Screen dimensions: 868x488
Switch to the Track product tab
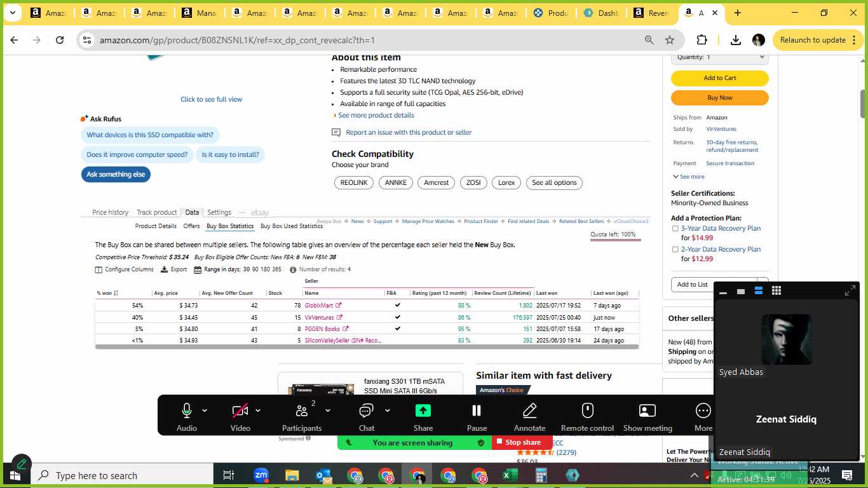coord(156,212)
